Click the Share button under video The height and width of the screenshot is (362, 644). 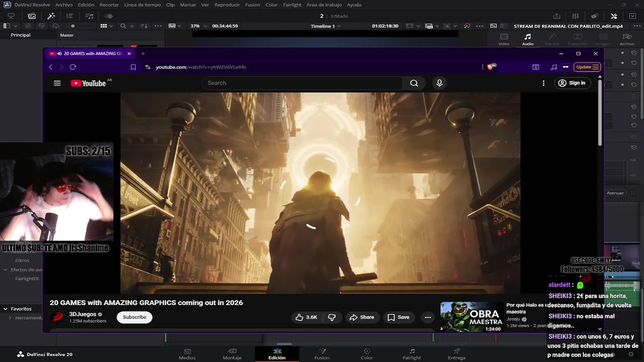click(x=362, y=317)
